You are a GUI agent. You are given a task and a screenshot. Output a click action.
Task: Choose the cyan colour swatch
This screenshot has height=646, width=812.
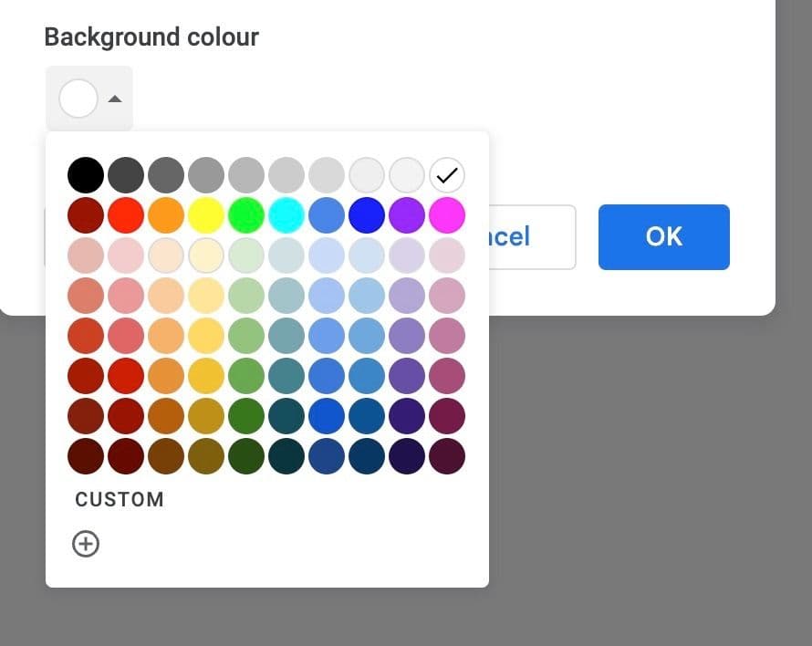(x=286, y=215)
